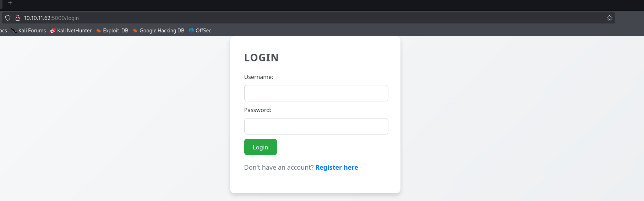Submit the form with the green Login button

[260, 147]
